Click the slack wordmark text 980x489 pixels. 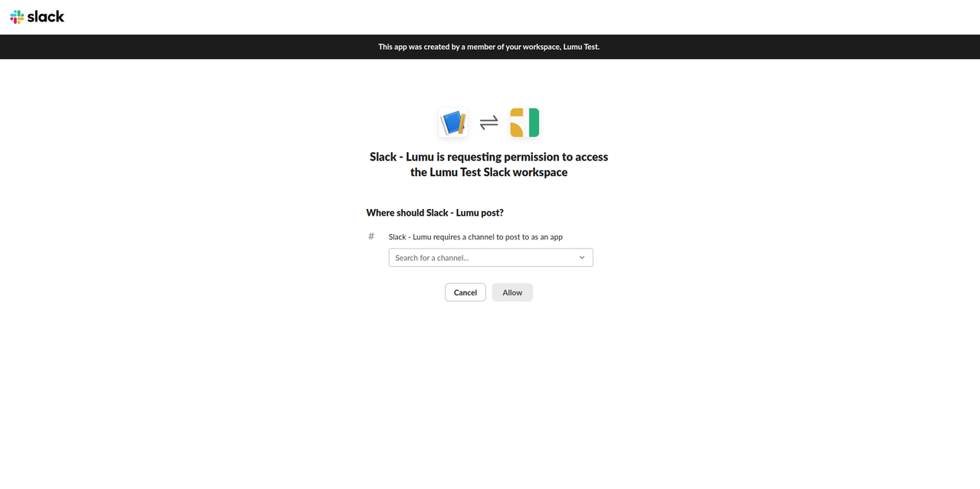pyautogui.click(x=46, y=16)
